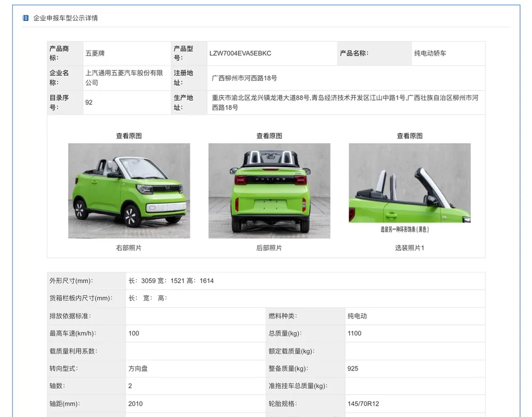Click the 产品型号 header cell

[x=189, y=53]
